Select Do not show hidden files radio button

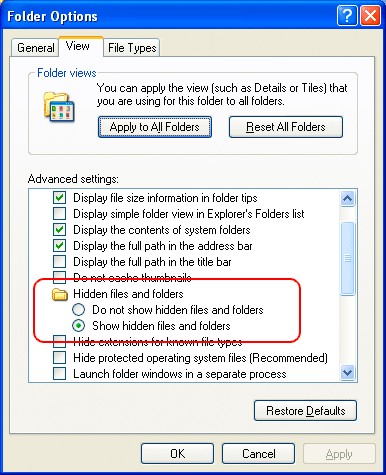tap(79, 310)
